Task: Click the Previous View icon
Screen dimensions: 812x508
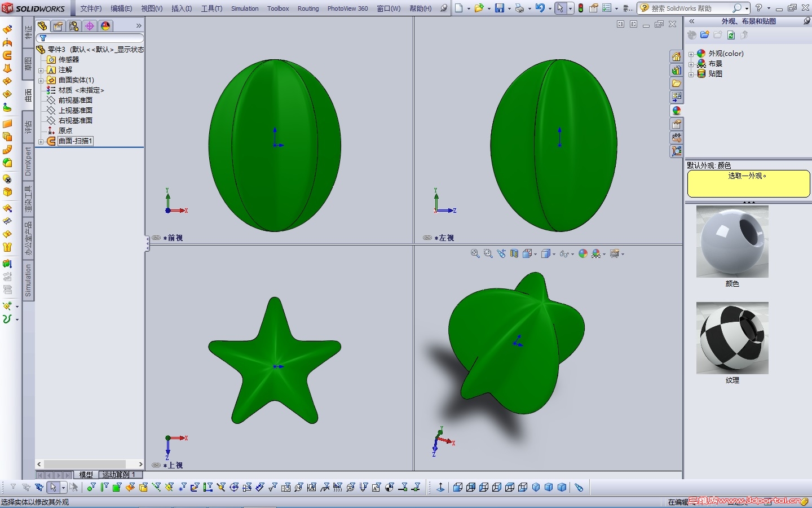Action: click(501, 254)
